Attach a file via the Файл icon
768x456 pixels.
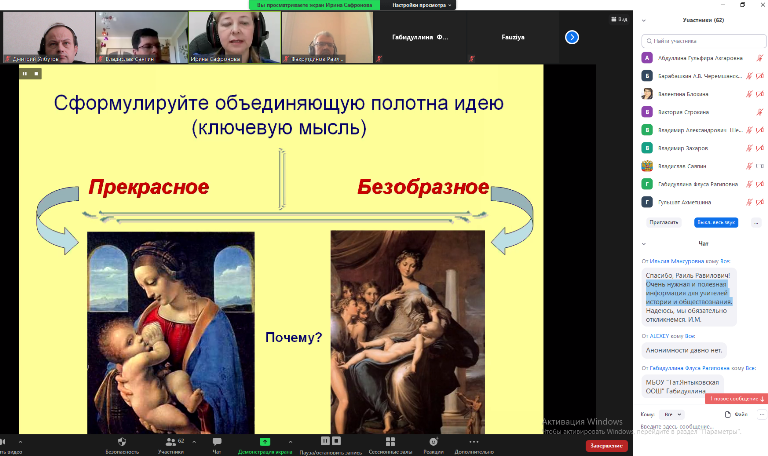tap(736, 414)
